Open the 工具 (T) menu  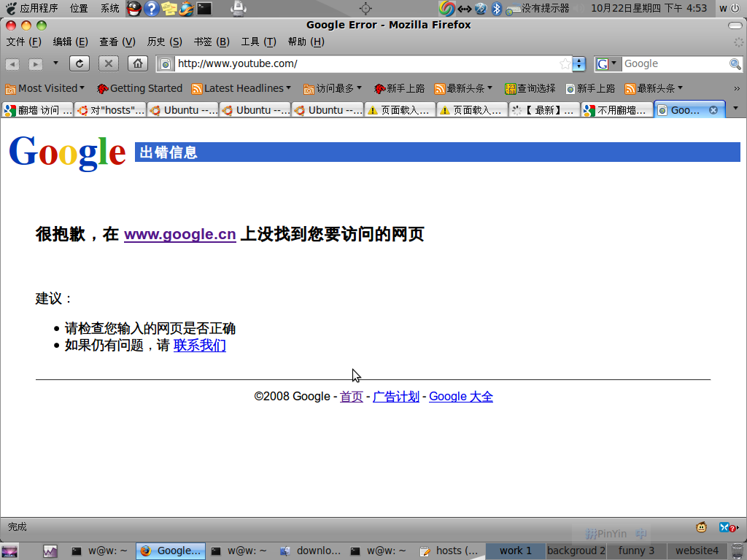[258, 42]
